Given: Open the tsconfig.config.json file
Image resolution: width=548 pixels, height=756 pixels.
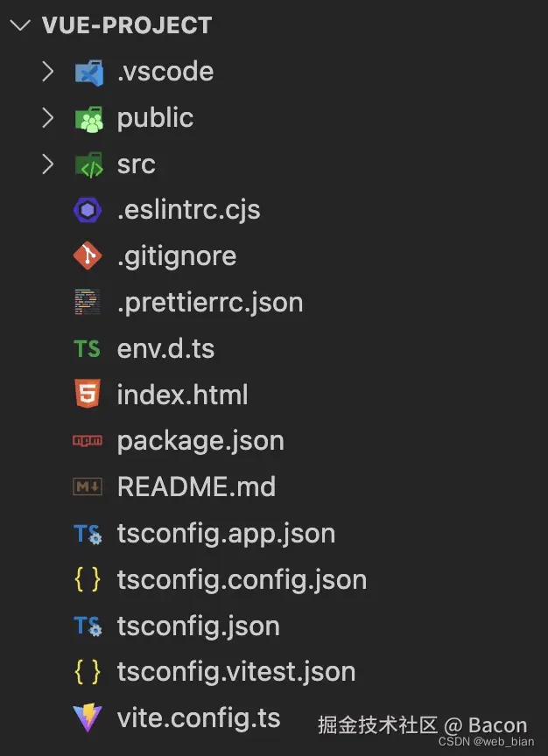Looking at the screenshot, I should click(x=242, y=579).
